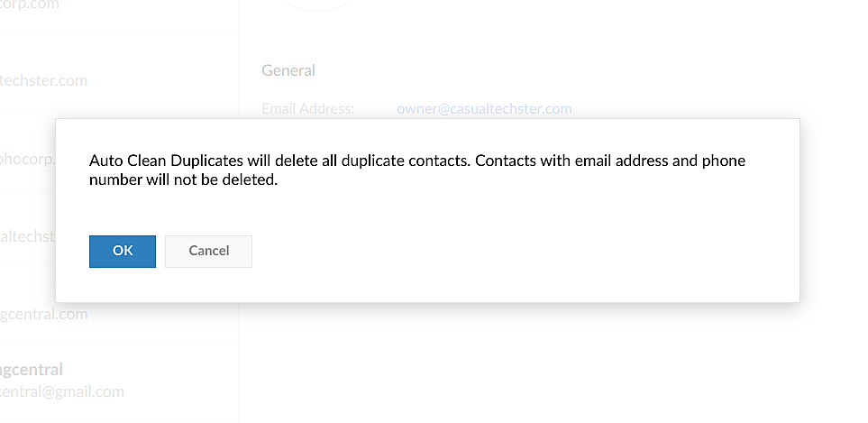Select the partially hidden altechst contact entry

(x=27, y=236)
